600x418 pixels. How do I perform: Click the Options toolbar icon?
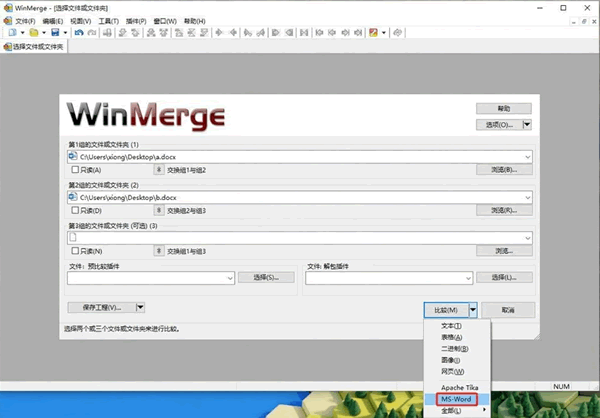(373, 33)
